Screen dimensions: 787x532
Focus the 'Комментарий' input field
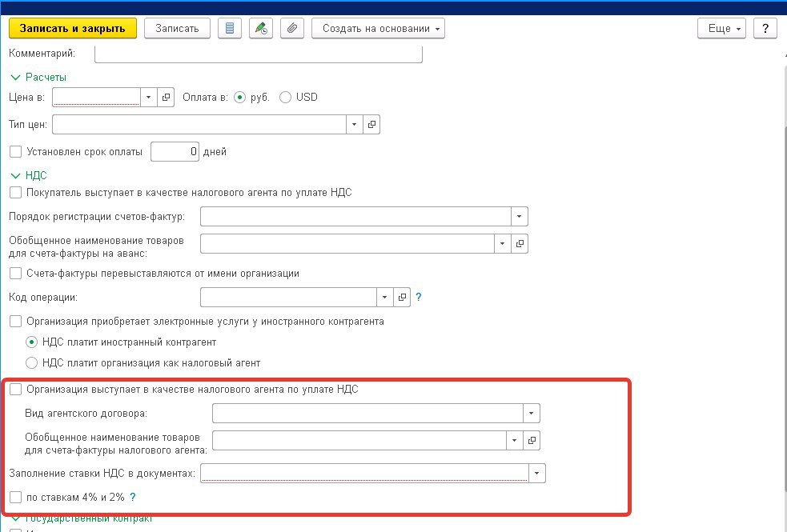(259, 54)
